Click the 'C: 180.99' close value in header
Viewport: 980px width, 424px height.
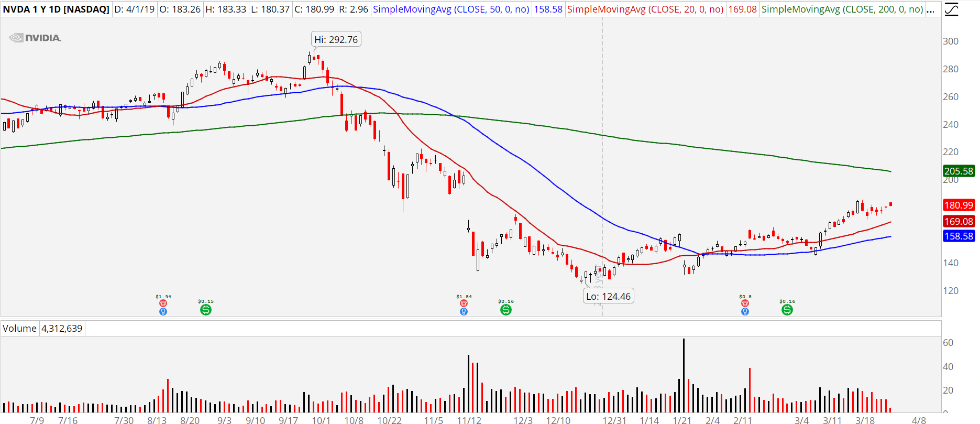point(314,9)
